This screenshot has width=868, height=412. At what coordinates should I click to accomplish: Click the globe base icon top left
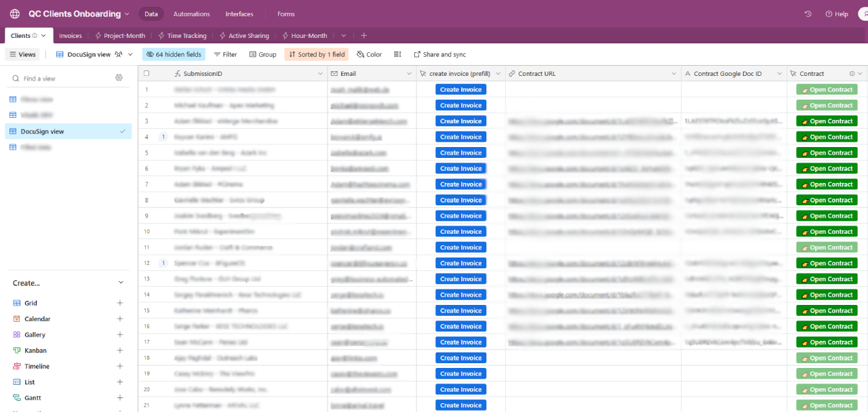[x=15, y=14]
